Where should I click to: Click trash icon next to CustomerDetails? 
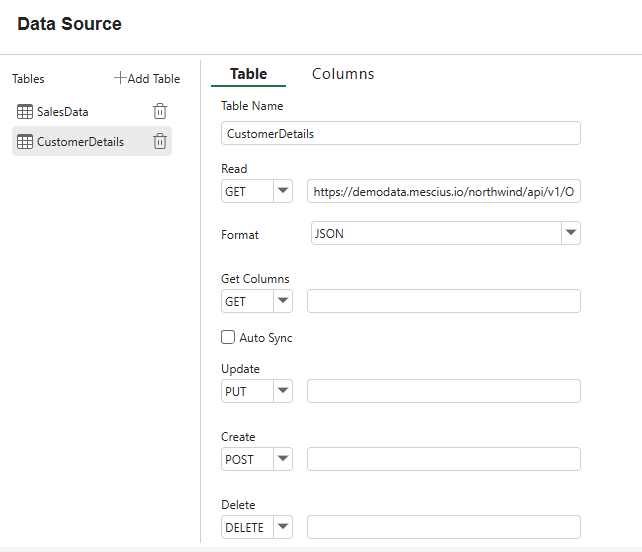159,142
